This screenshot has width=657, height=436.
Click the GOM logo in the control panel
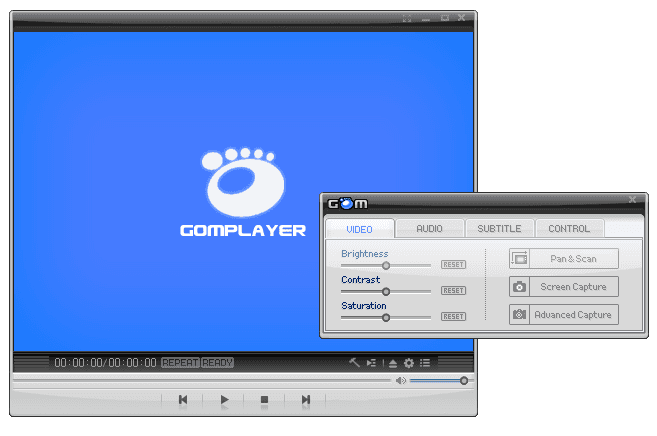click(x=347, y=204)
